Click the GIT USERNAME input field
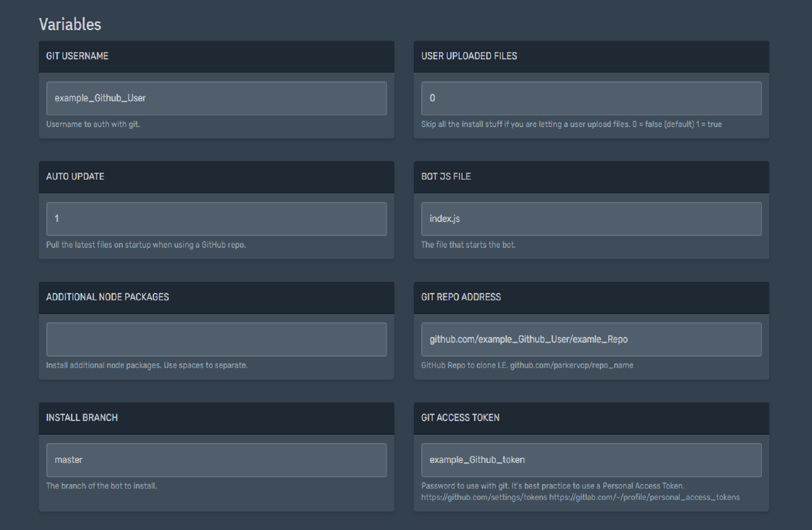The height and width of the screenshot is (530, 812). point(216,98)
